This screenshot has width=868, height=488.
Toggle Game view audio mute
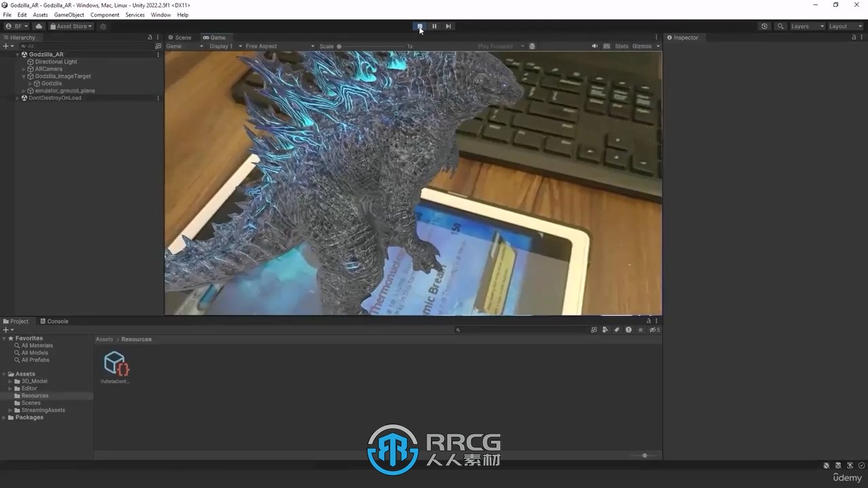[595, 46]
